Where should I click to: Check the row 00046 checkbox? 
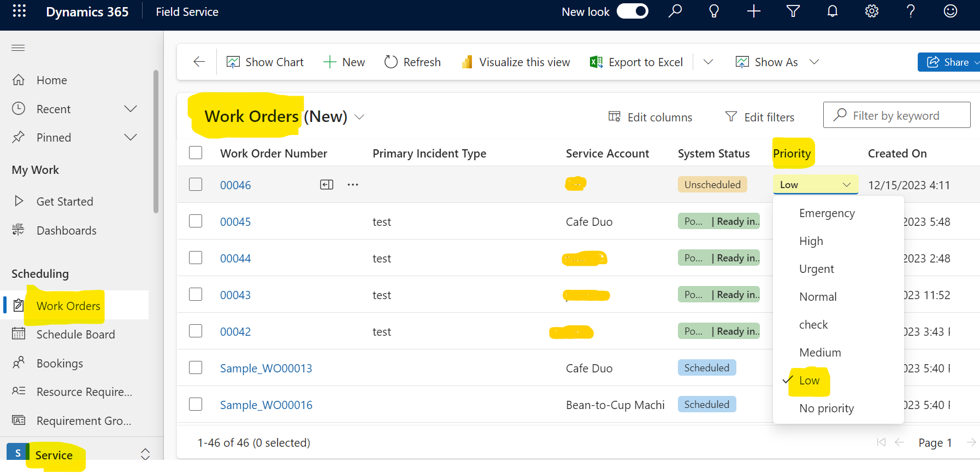point(196,184)
